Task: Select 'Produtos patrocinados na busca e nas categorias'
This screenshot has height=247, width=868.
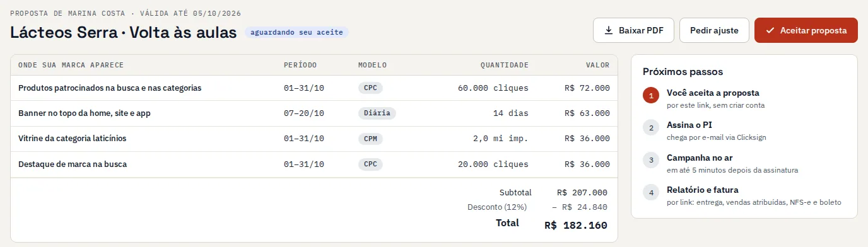Action: click(110, 88)
